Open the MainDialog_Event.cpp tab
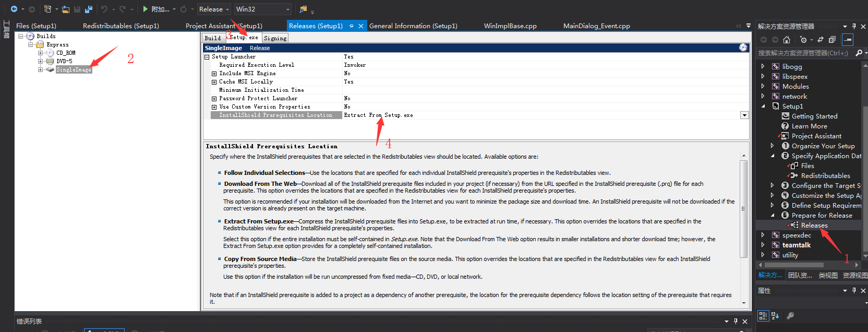Viewport: 868px width, 332px height. click(597, 26)
